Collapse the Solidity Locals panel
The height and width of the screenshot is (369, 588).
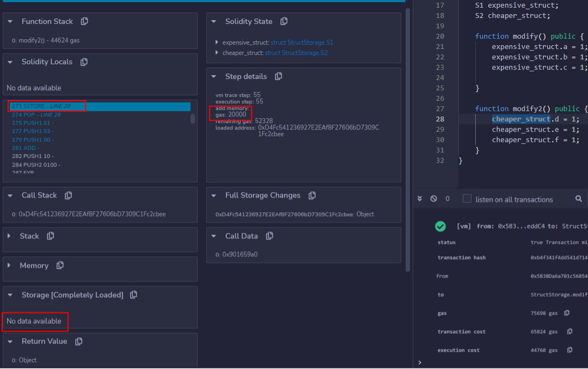(10, 62)
